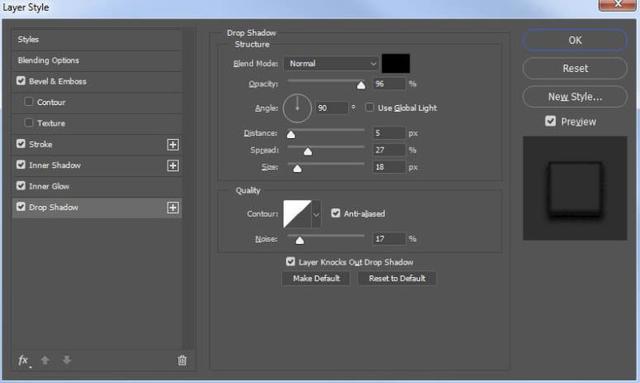
Task: Click the move effect down arrow
Action: [67, 360]
